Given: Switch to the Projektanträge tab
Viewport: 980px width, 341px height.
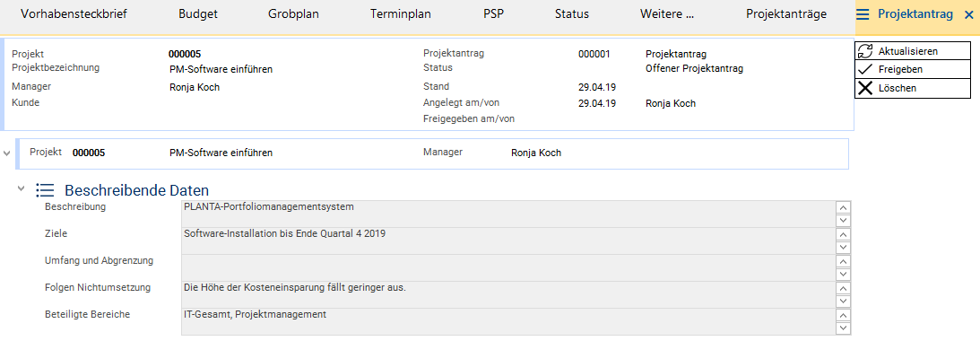Looking at the screenshot, I should [x=786, y=14].
